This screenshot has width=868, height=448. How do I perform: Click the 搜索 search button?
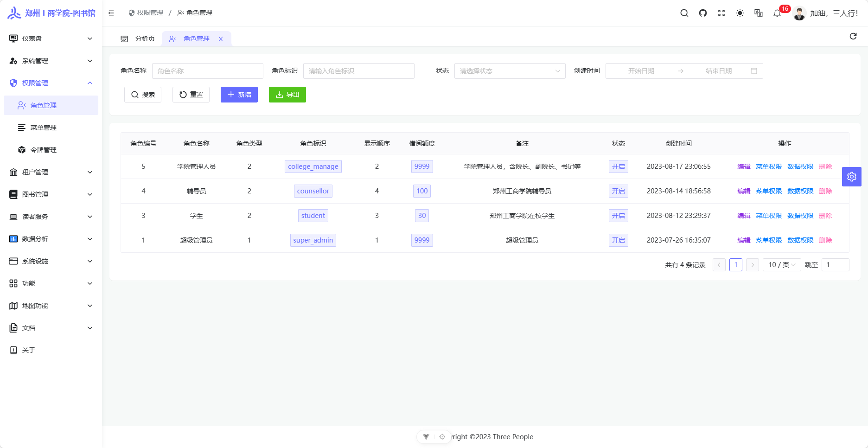point(143,95)
